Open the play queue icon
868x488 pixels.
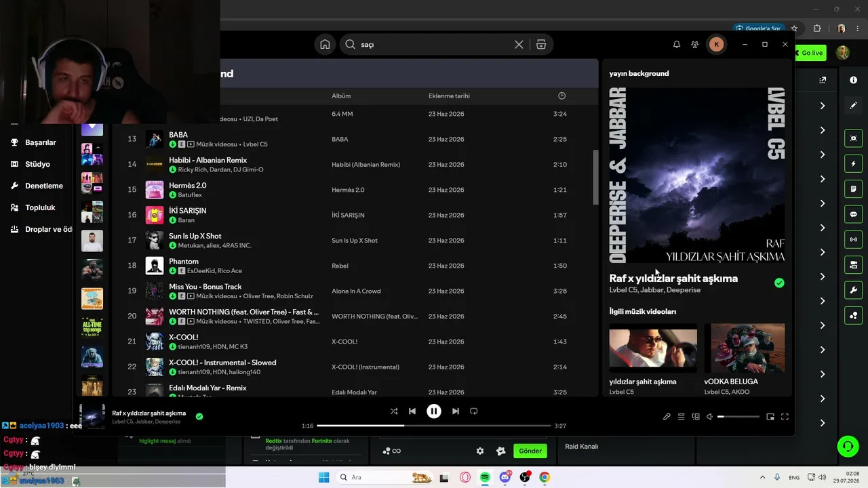click(682, 417)
